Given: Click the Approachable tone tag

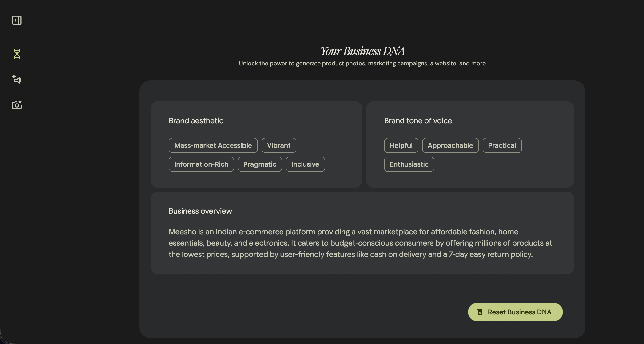Looking at the screenshot, I should pyautogui.click(x=450, y=145).
